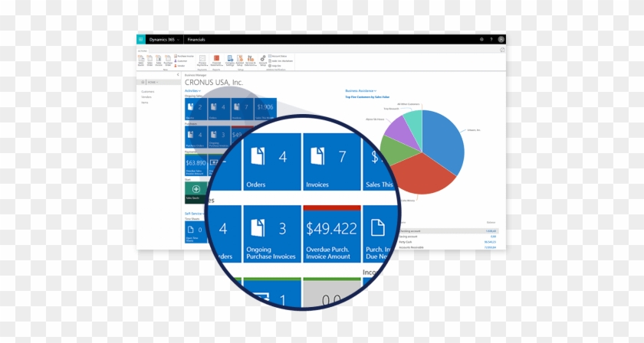Launch Assisted Setup from ribbon
This screenshot has width=644, height=343.
pyautogui.click(x=240, y=60)
